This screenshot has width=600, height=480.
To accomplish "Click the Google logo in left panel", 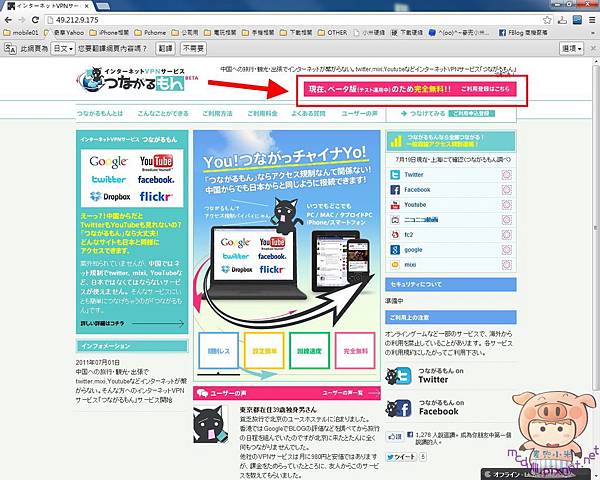I will [x=108, y=162].
